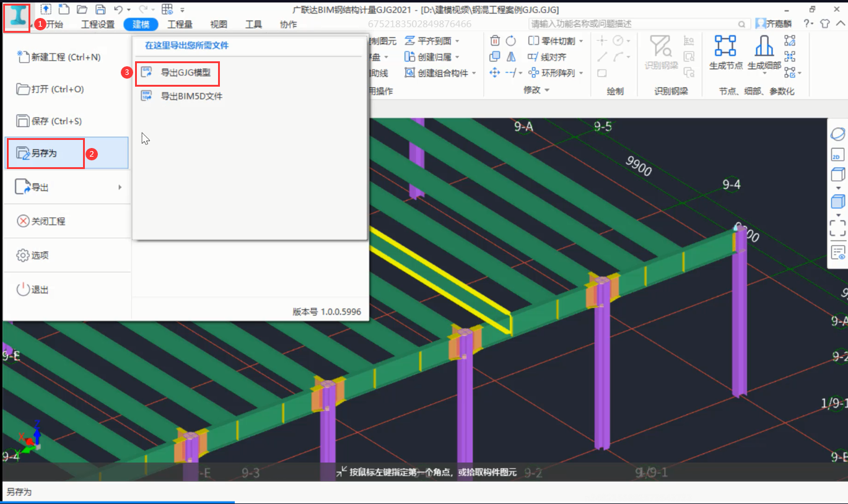
Task: Click the 创建归属 tool
Action: pos(427,57)
